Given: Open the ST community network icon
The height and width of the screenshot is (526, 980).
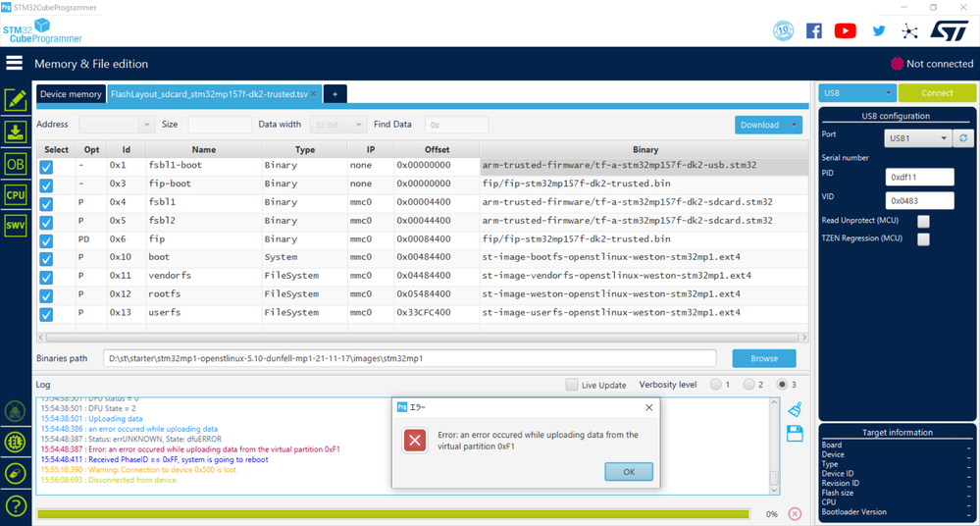Looking at the screenshot, I should point(909,31).
